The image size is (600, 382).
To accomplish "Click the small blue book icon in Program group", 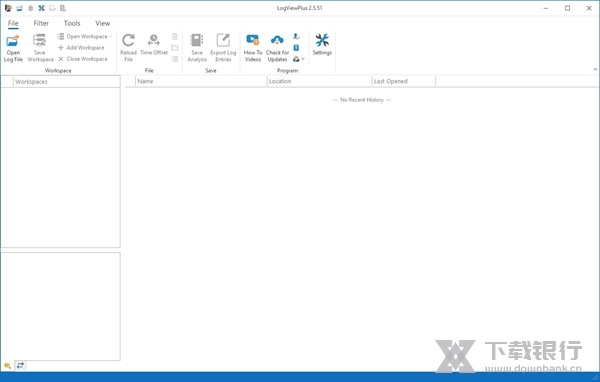I will pyautogui.click(x=296, y=48).
